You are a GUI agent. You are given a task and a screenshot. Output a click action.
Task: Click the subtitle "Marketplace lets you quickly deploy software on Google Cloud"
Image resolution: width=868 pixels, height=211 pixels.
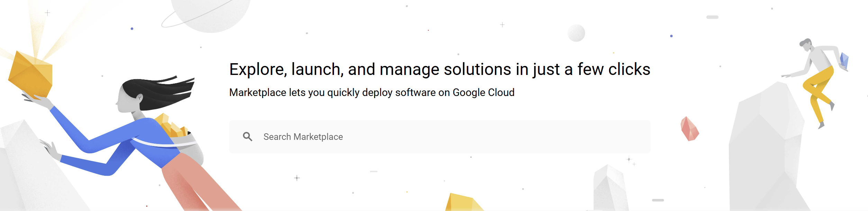tap(372, 93)
